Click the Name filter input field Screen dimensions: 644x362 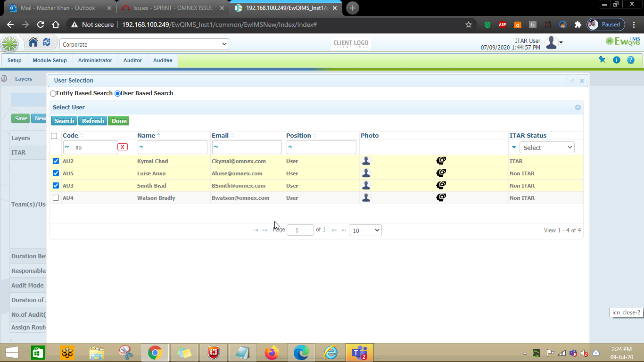click(172, 147)
